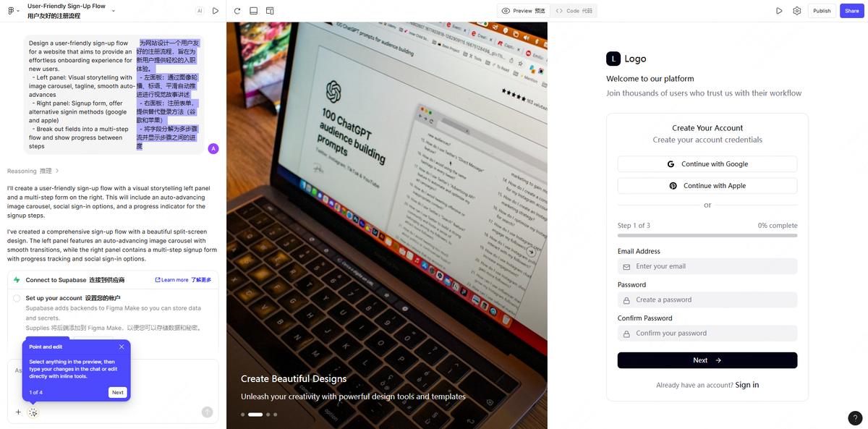Click carousel next arrow on image

pos(531,252)
